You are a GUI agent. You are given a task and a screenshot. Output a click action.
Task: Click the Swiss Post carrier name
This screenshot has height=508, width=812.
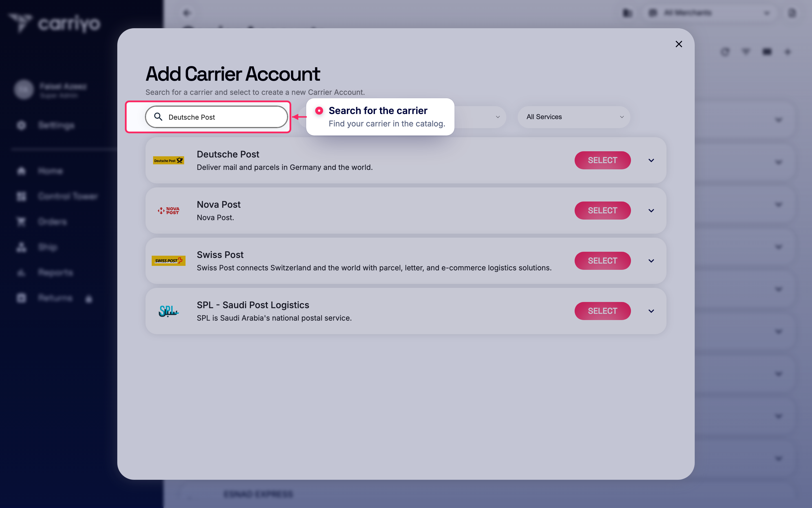click(x=220, y=255)
